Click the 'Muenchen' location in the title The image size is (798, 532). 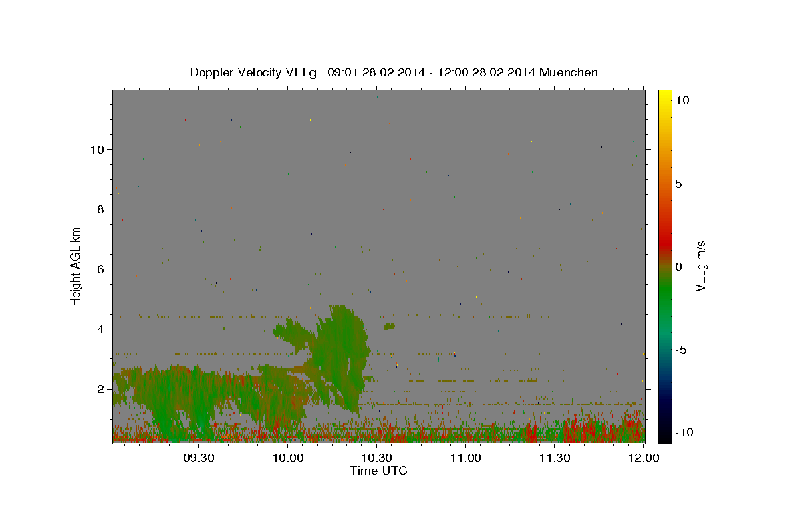pyautogui.click(x=569, y=72)
